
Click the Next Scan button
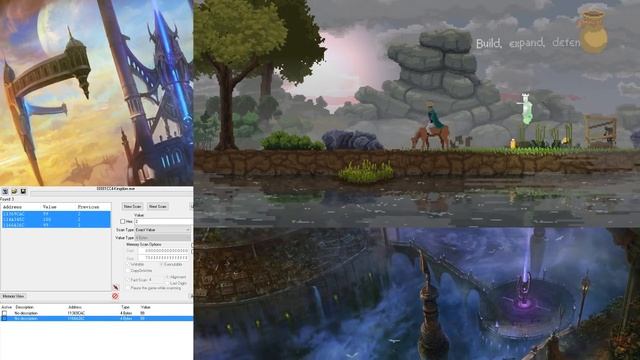pyautogui.click(x=158, y=207)
